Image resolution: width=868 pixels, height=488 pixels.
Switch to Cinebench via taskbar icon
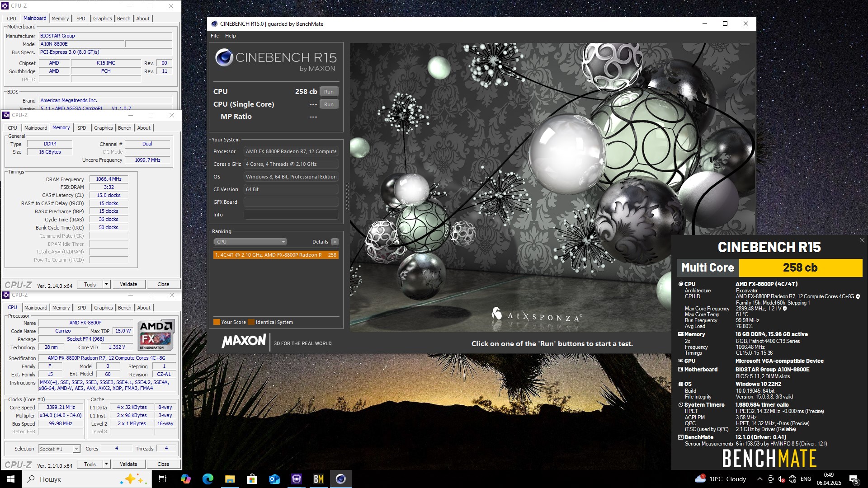tap(340, 479)
